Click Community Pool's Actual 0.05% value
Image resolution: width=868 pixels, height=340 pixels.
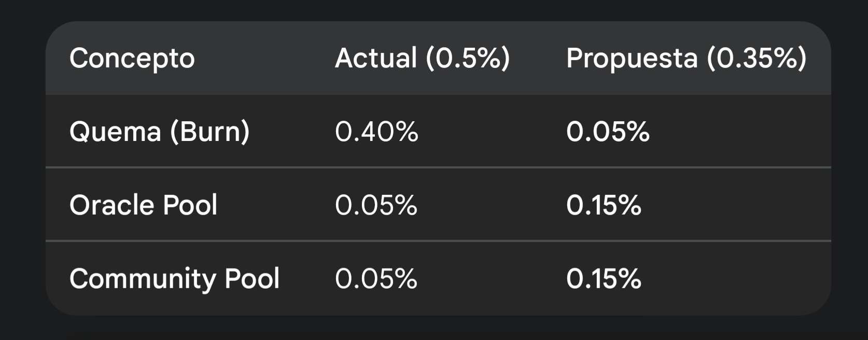376,279
